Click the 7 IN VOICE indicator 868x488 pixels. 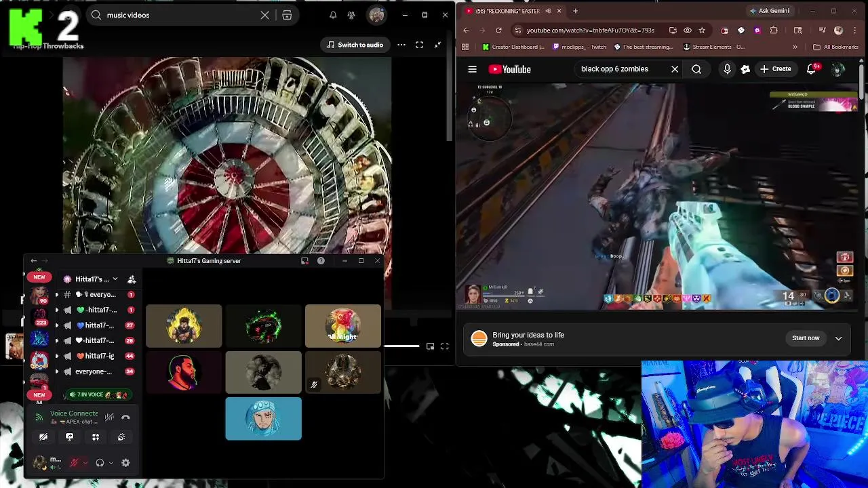tap(99, 394)
